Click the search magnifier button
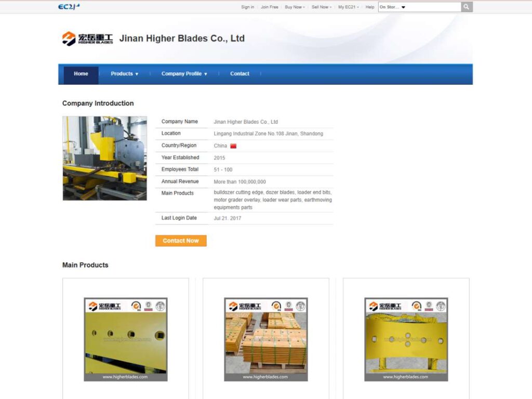Image resolution: width=532 pixels, height=399 pixels. coord(467,7)
